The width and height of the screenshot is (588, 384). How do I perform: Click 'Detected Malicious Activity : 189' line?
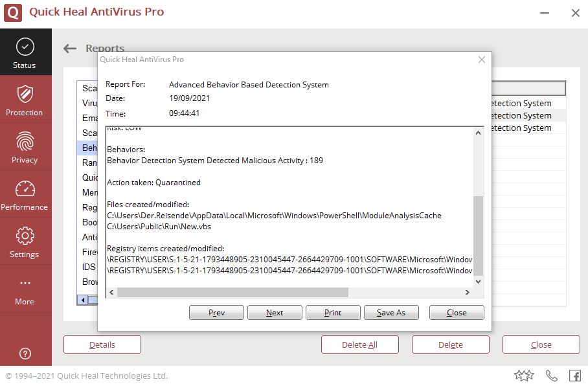pos(215,161)
